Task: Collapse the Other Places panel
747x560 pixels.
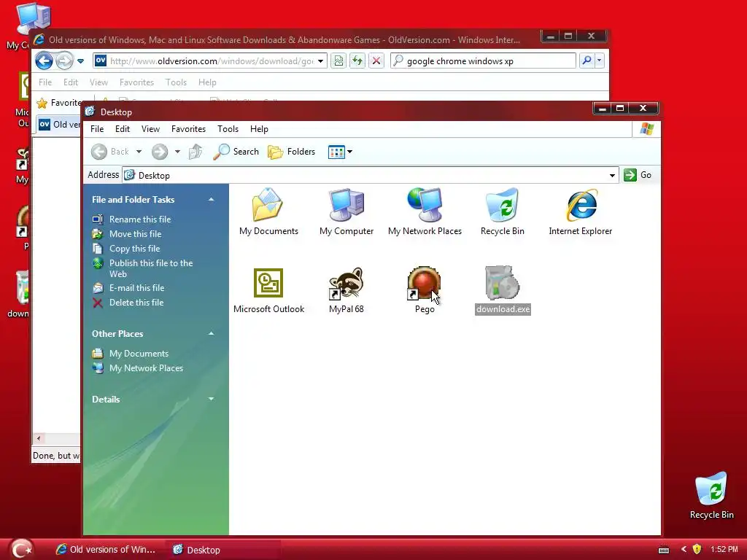Action: 211,334
